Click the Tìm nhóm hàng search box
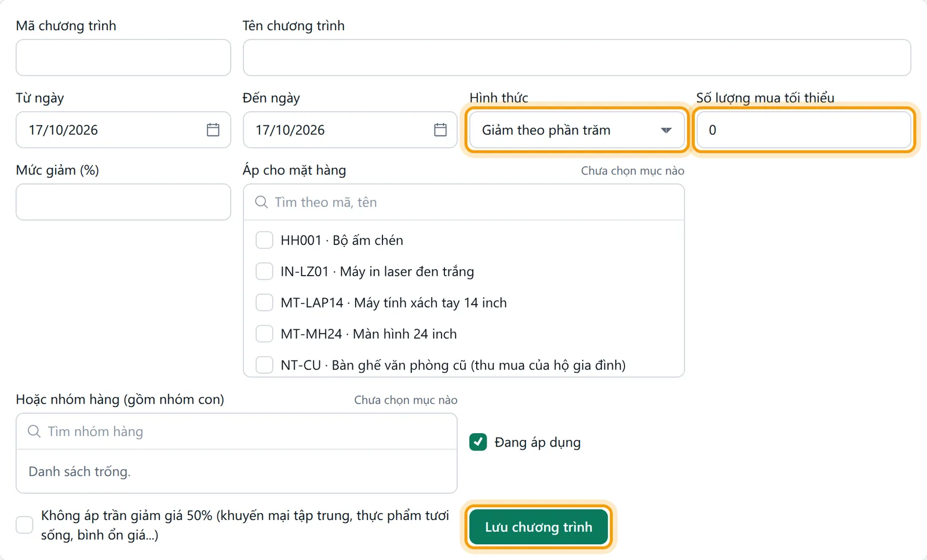Viewport: 927px width, 560px height. 236,431
